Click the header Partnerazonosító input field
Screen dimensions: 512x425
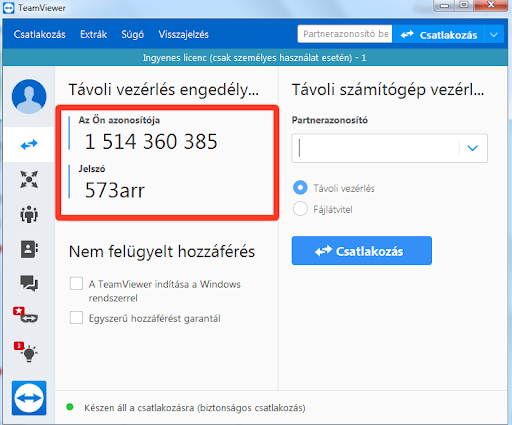(x=345, y=34)
